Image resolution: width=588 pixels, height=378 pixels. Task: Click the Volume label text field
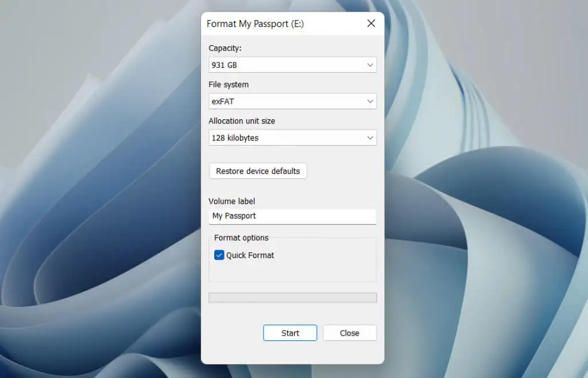pos(292,216)
